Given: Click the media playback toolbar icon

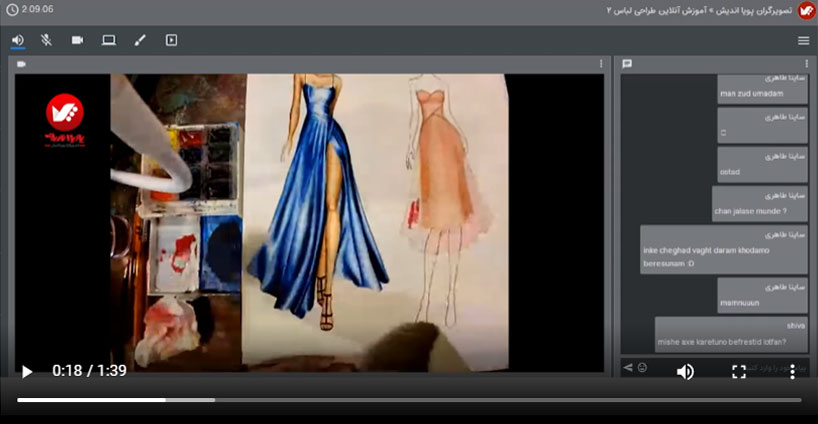Looking at the screenshot, I should [171, 40].
